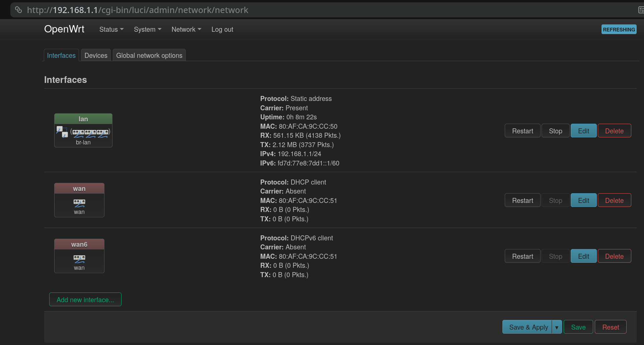Edit the lan interface
644x345 pixels.
pyautogui.click(x=583, y=131)
